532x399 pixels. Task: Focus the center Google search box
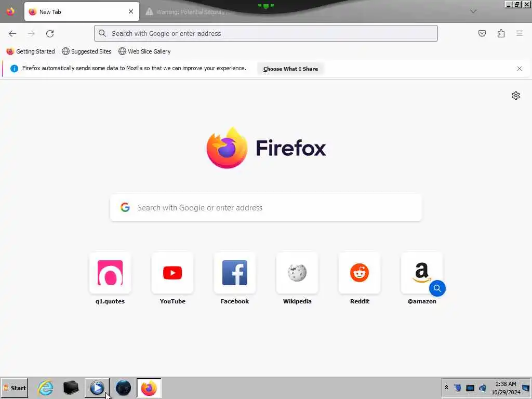(266, 208)
